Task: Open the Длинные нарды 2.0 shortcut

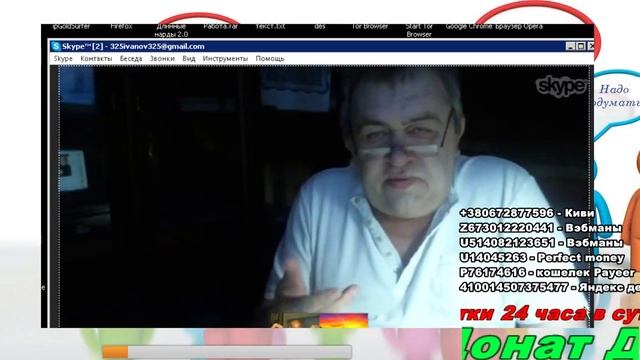Action: [x=171, y=31]
